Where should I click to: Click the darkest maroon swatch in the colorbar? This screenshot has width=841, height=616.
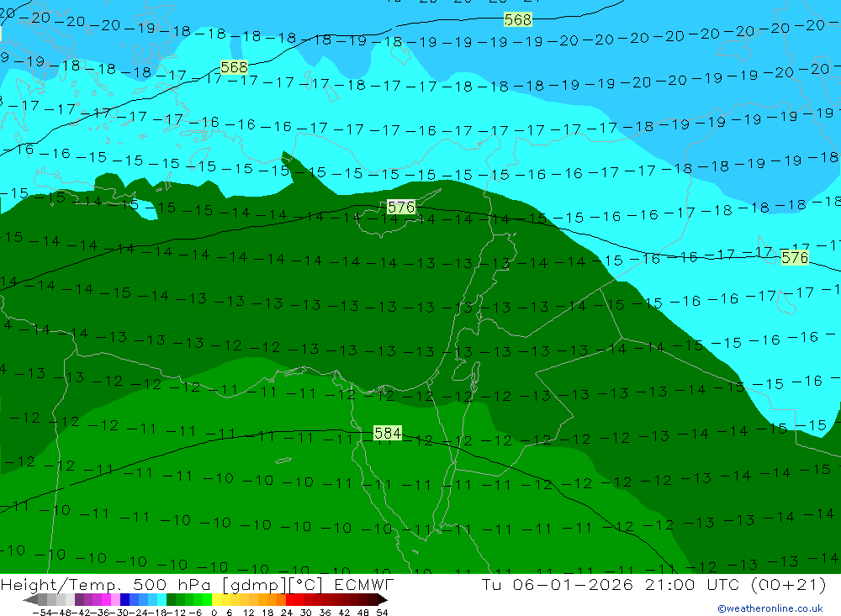click(x=373, y=599)
